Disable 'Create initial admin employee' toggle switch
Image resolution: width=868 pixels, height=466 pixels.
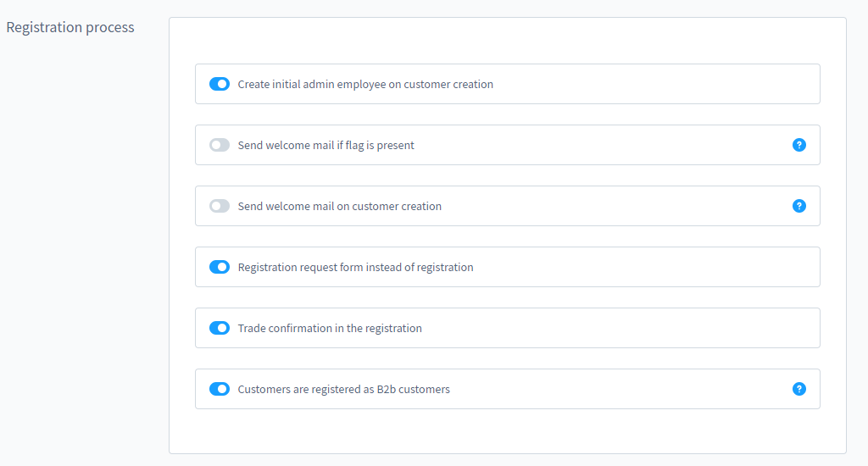pyautogui.click(x=220, y=84)
